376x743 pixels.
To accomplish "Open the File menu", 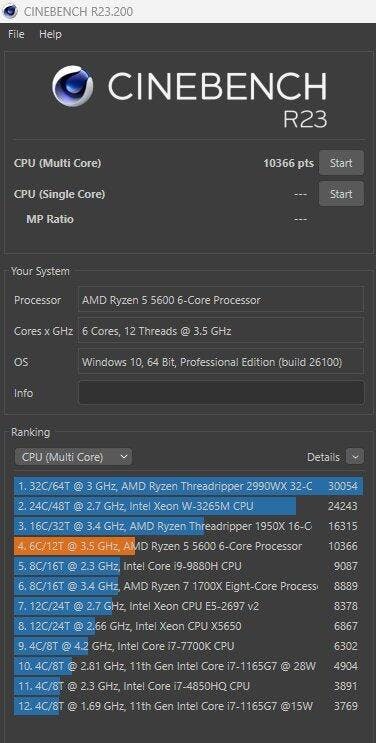I will click(x=16, y=35).
